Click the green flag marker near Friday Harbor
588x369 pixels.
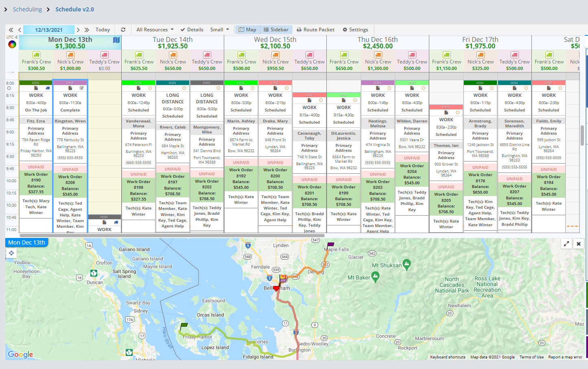[184, 326]
